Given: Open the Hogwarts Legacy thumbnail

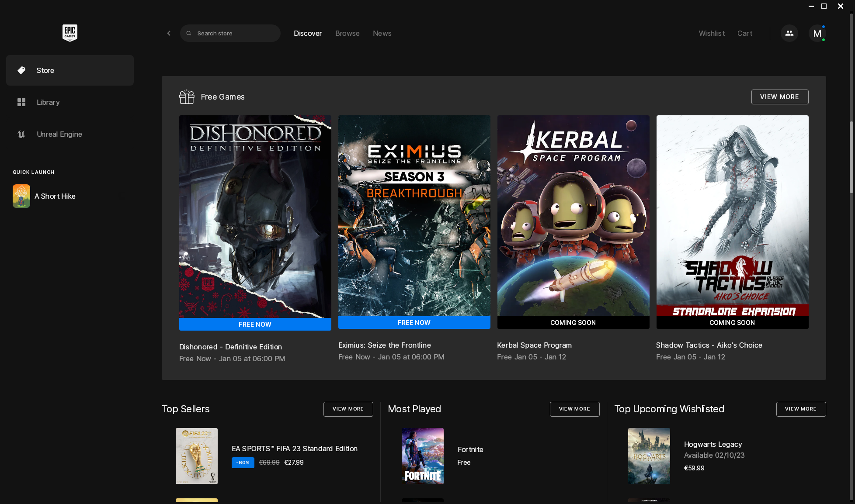Looking at the screenshot, I should pyautogui.click(x=649, y=456).
